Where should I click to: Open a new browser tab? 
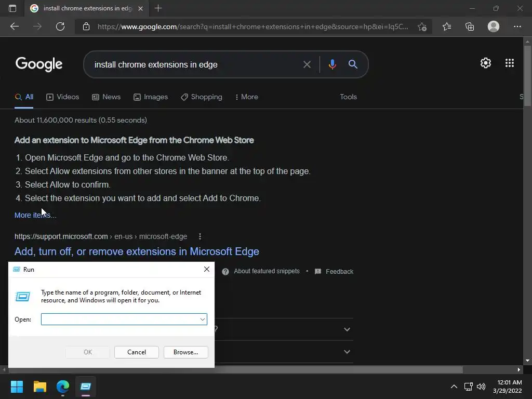(x=158, y=8)
